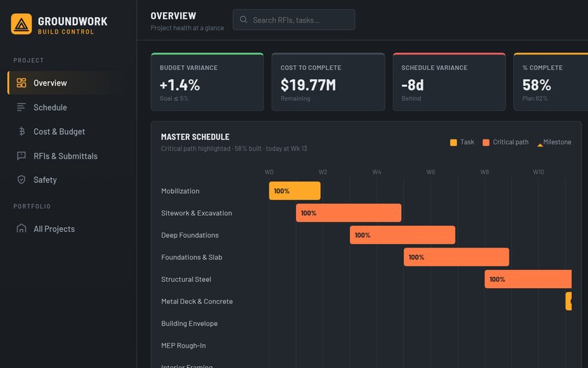
Task: Select the % Complete card
Action: point(550,82)
